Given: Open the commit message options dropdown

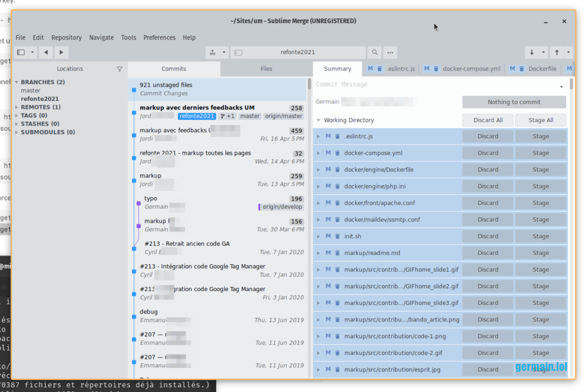Looking at the screenshot, I should point(561,87).
